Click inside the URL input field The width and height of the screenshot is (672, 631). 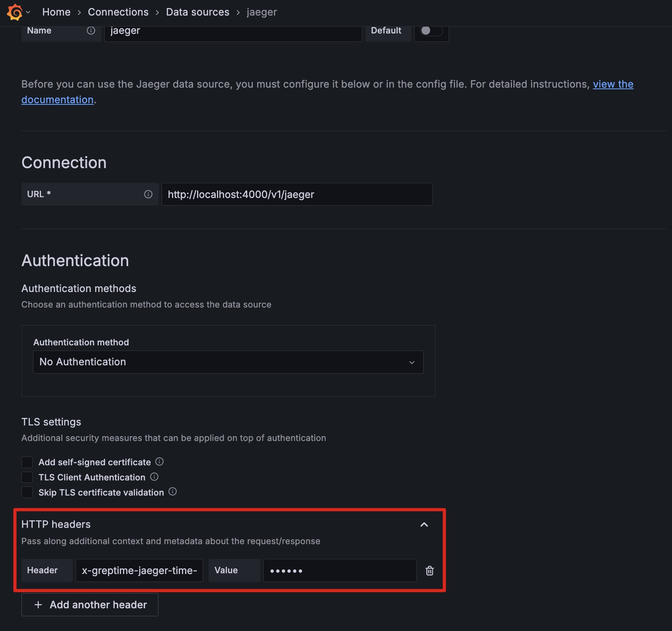pos(297,194)
